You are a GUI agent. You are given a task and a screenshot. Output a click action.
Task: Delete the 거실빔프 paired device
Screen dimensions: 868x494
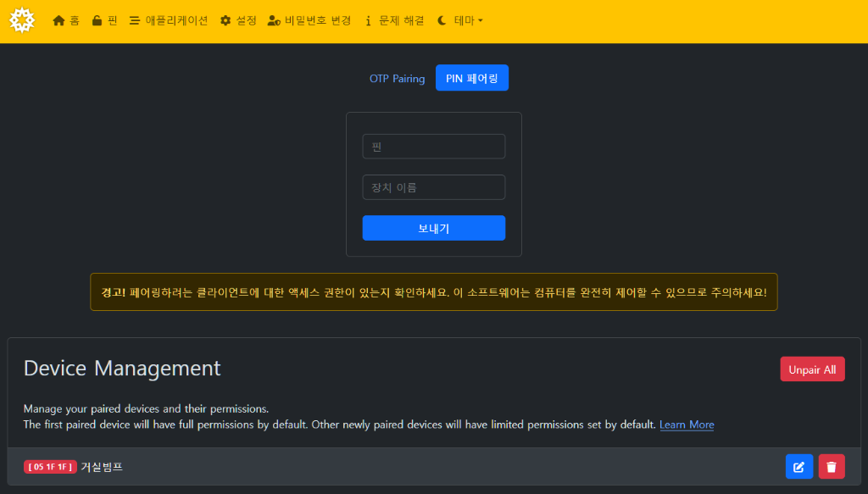click(x=832, y=466)
